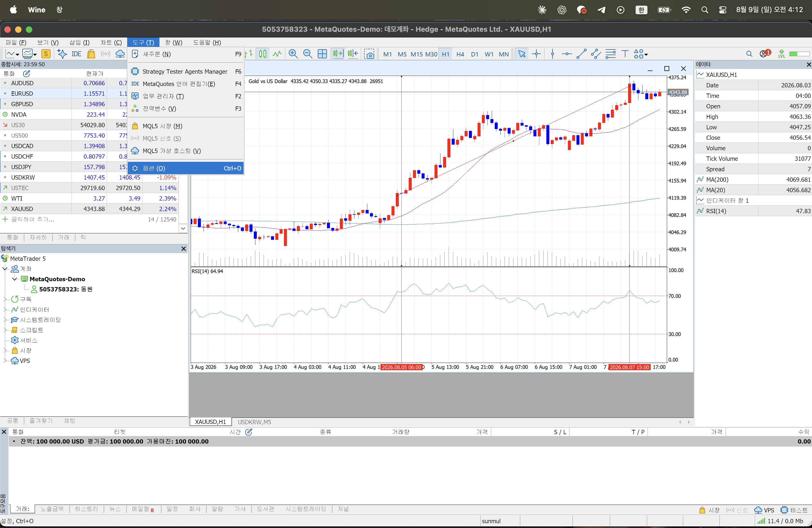
Task: Open the market watch list dropdown arrow
Action: click(x=183, y=228)
